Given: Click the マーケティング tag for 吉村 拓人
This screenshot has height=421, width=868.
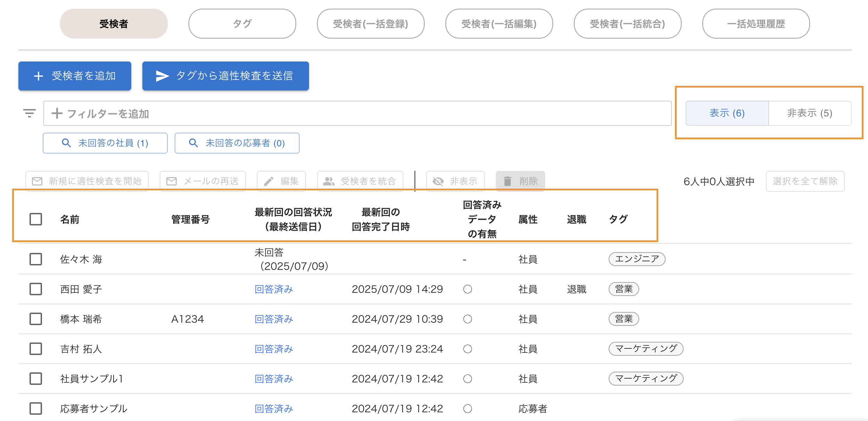Looking at the screenshot, I should tap(646, 348).
